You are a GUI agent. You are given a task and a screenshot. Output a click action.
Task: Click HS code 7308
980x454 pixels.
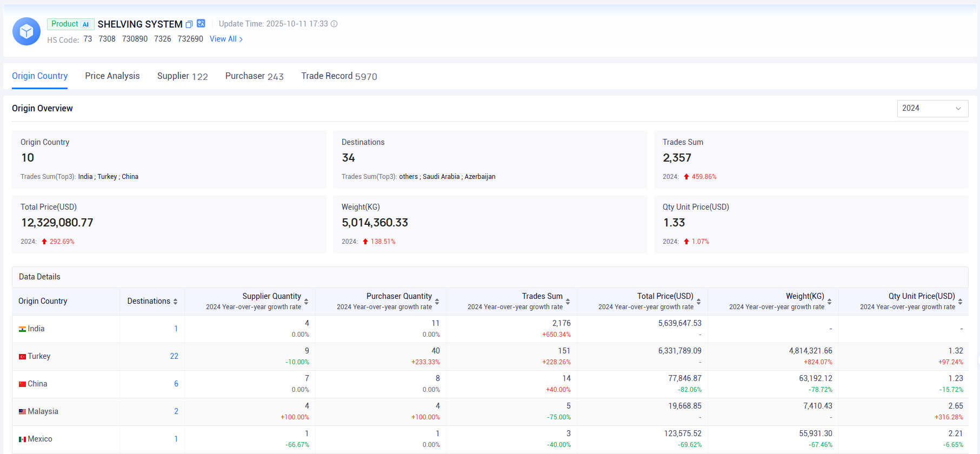tap(107, 39)
